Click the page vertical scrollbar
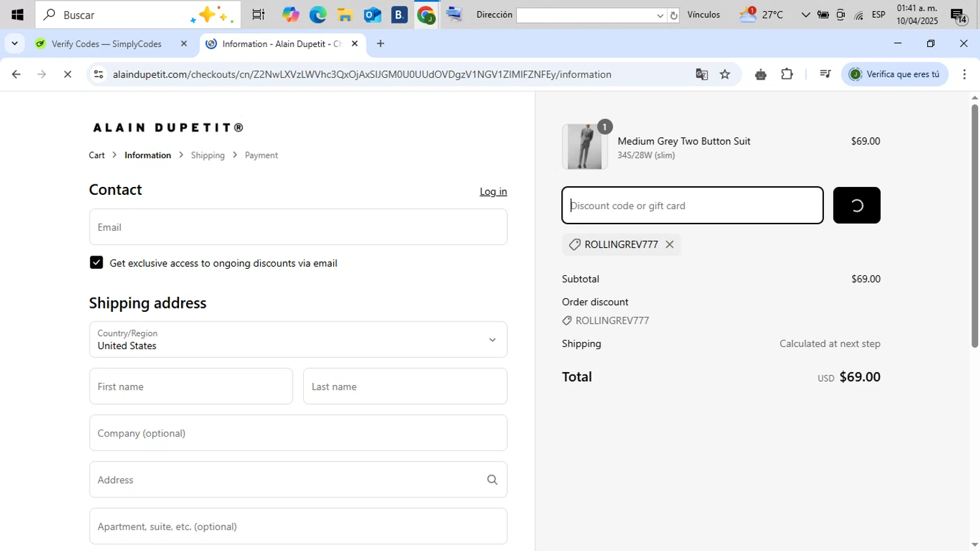 tap(975, 225)
